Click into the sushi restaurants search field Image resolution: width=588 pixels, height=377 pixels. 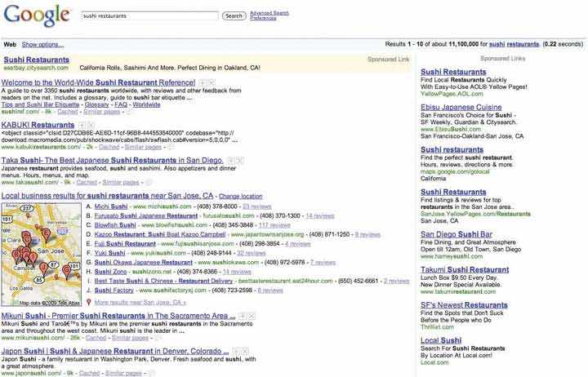[x=150, y=16]
